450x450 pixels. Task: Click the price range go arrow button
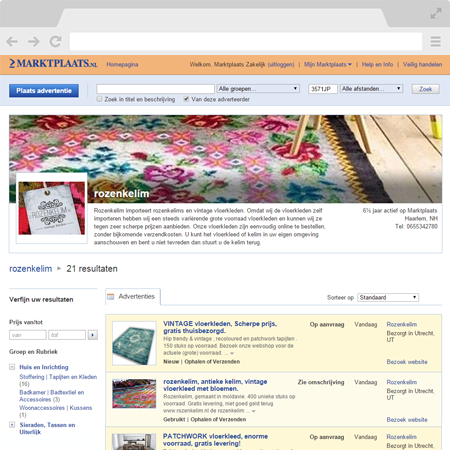93,335
